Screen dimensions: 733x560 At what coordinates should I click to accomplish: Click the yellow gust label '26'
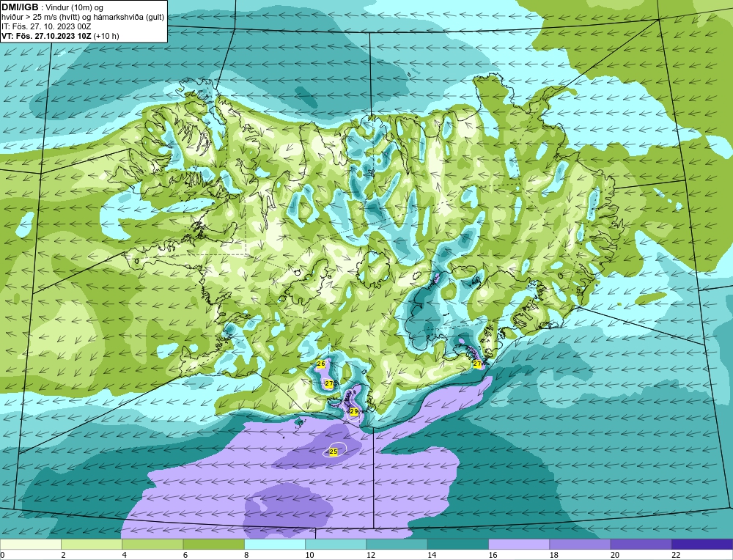pyautogui.click(x=321, y=364)
